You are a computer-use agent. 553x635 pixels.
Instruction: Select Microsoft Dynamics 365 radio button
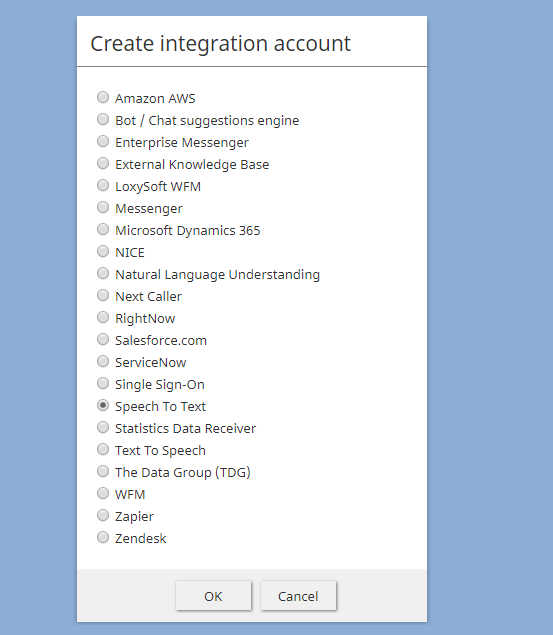click(103, 229)
